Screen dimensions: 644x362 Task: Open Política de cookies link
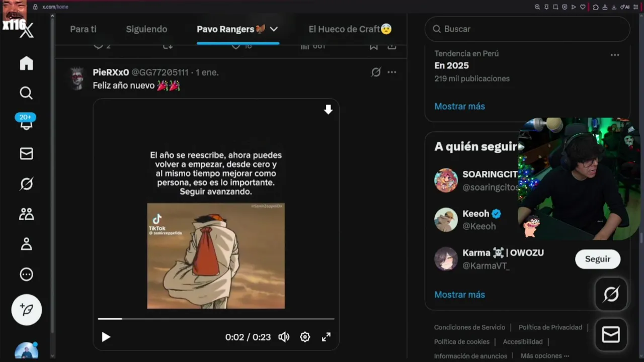[x=462, y=342]
